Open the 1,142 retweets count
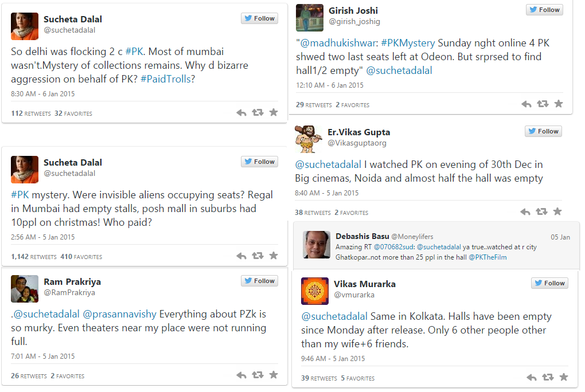This screenshot has width=585, height=392. (x=34, y=257)
